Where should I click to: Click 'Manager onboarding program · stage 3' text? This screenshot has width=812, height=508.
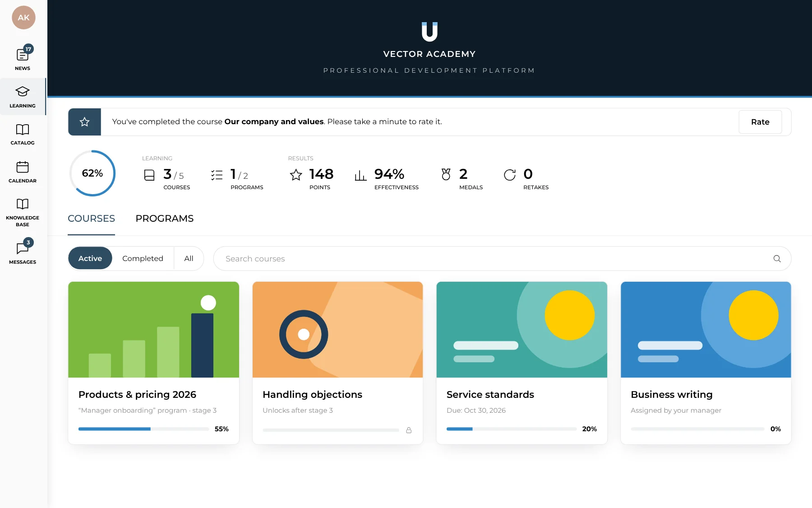click(148, 410)
